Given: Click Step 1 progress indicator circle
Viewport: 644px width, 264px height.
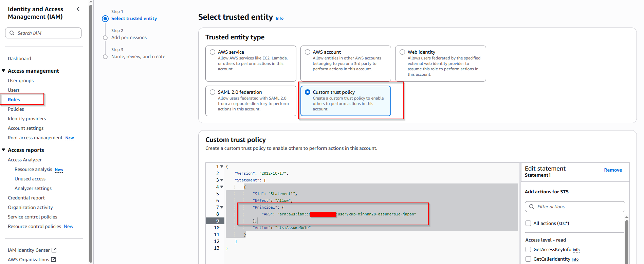Looking at the screenshot, I should tap(105, 19).
